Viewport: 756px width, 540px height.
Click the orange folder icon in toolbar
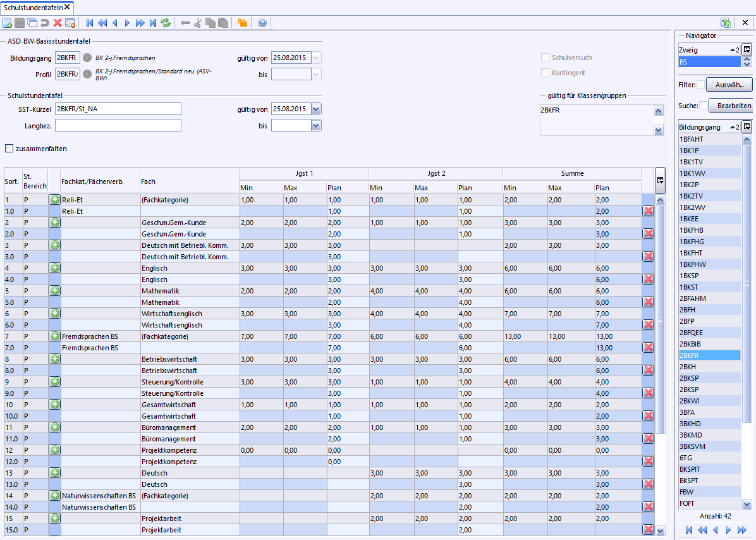(x=243, y=23)
